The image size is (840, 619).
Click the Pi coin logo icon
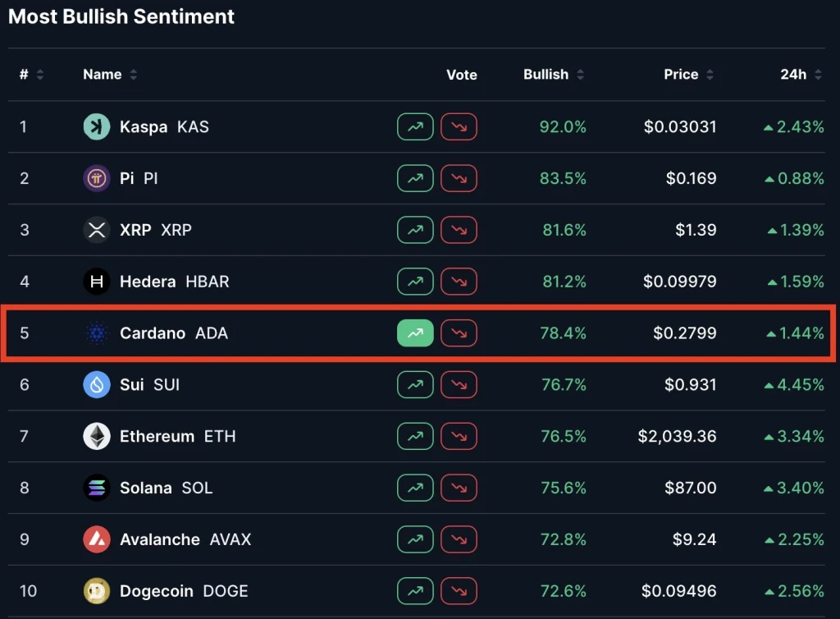click(x=97, y=178)
